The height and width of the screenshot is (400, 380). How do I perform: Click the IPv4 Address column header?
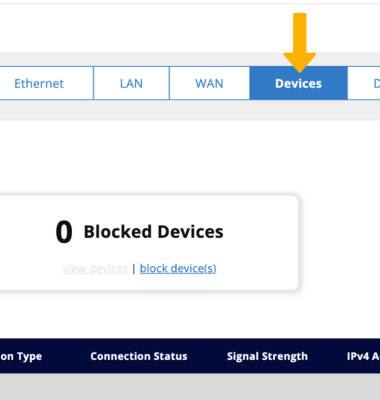(363, 356)
